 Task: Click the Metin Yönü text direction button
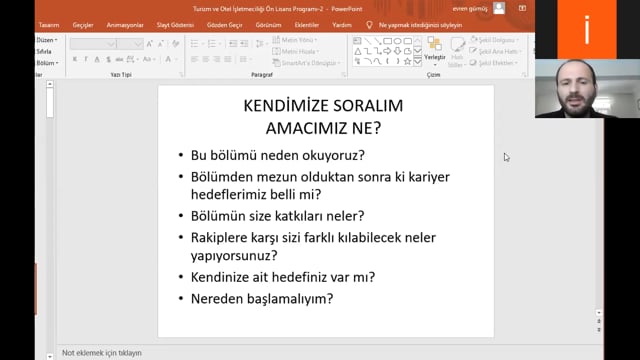(295, 40)
